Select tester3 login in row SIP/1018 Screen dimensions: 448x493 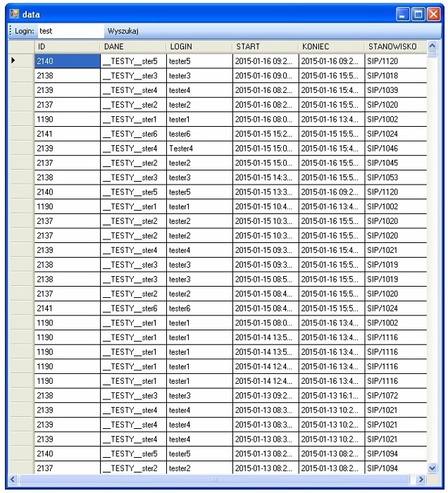pyautogui.click(x=199, y=75)
